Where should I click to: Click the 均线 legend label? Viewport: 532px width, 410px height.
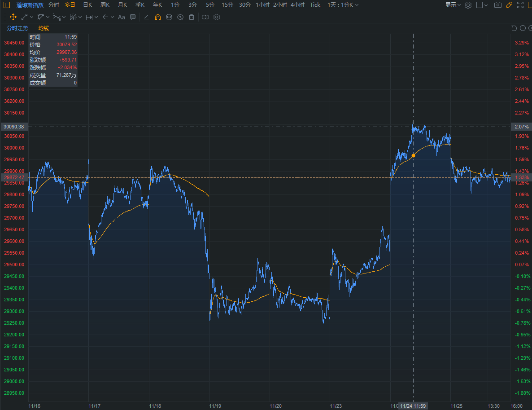[44, 28]
